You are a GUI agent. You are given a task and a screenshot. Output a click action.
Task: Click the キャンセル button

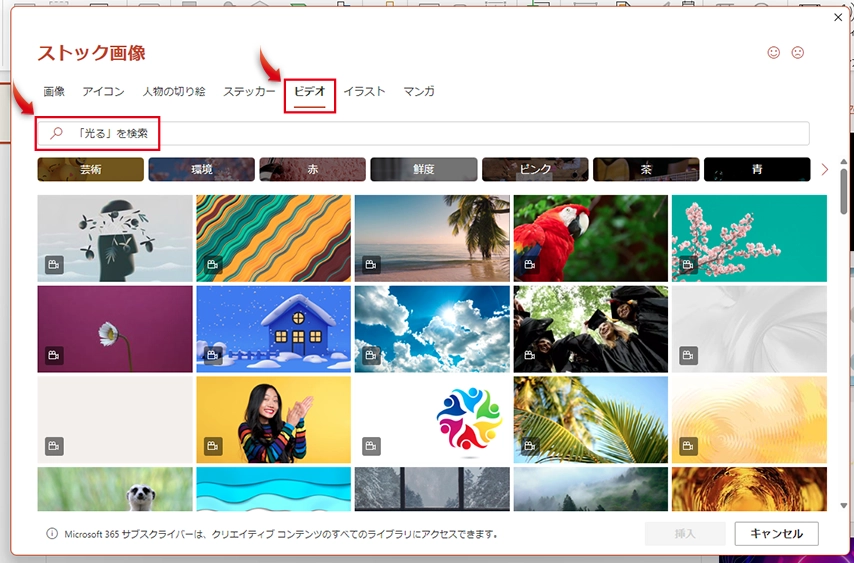pyautogui.click(x=776, y=534)
